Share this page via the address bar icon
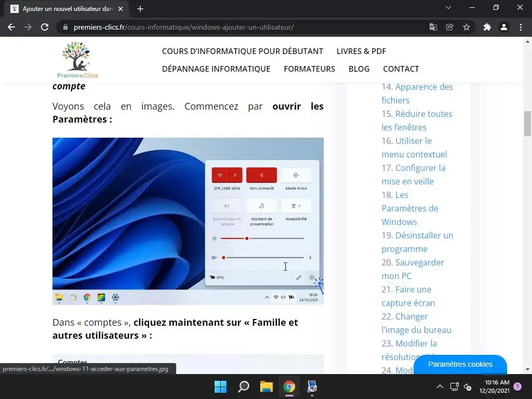The width and height of the screenshot is (532, 399). coord(449,27)
